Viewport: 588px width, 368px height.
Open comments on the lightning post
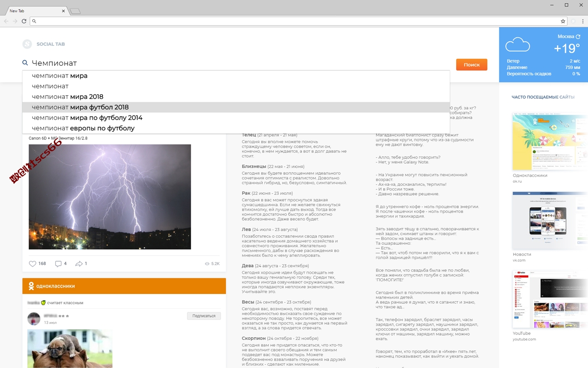58,264
